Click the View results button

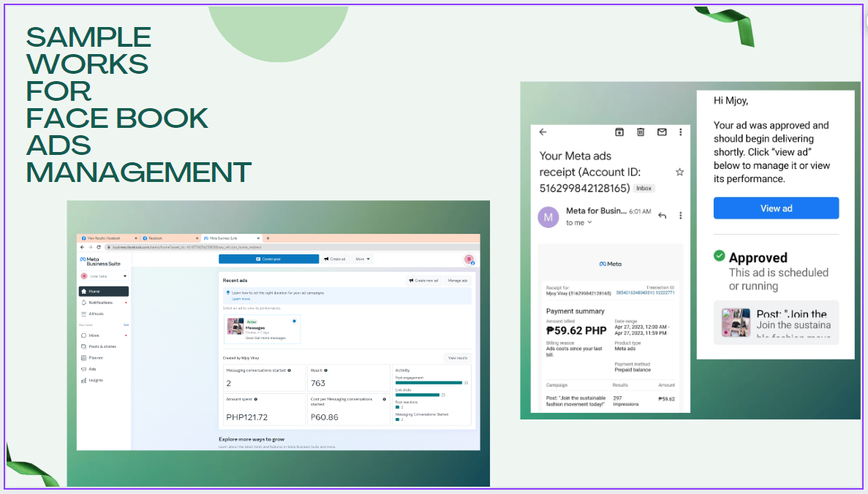[458, 358]
